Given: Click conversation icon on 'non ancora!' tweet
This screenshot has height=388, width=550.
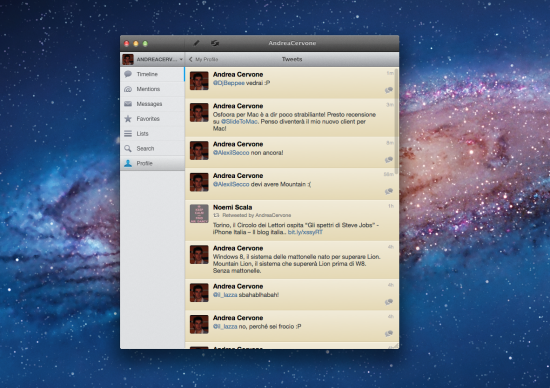Looking at the screenshot, I should [389, 160].
